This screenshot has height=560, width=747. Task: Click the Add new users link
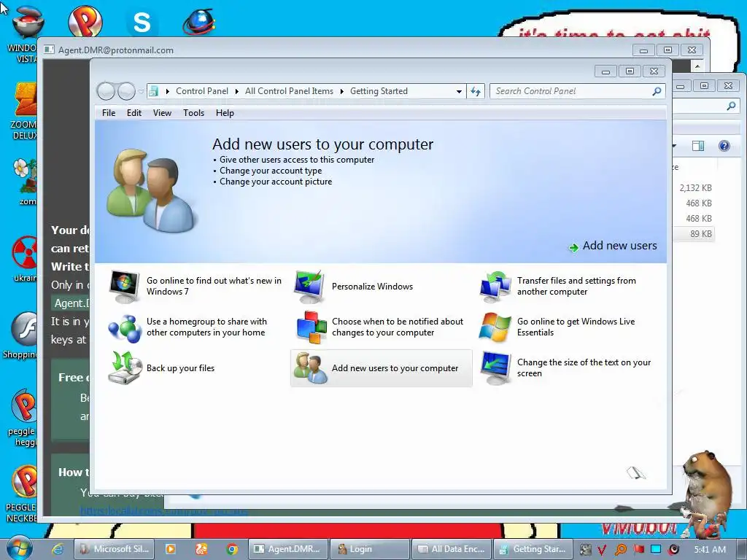tap(620, 246)
